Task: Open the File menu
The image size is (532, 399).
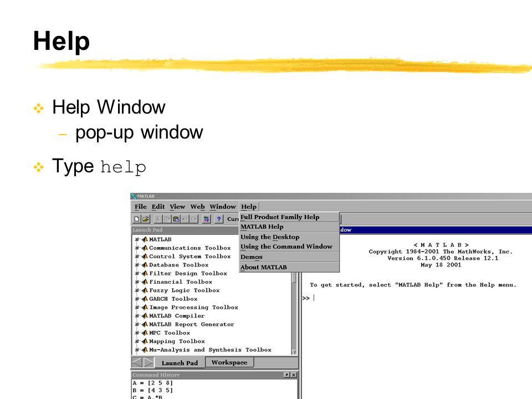Action: point(140,207)
